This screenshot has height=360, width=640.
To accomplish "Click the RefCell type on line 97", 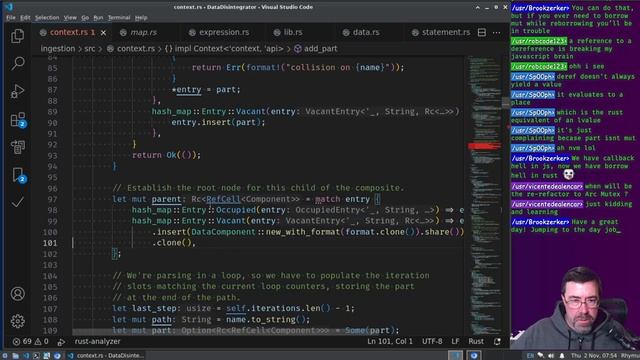I will point(223,199).
